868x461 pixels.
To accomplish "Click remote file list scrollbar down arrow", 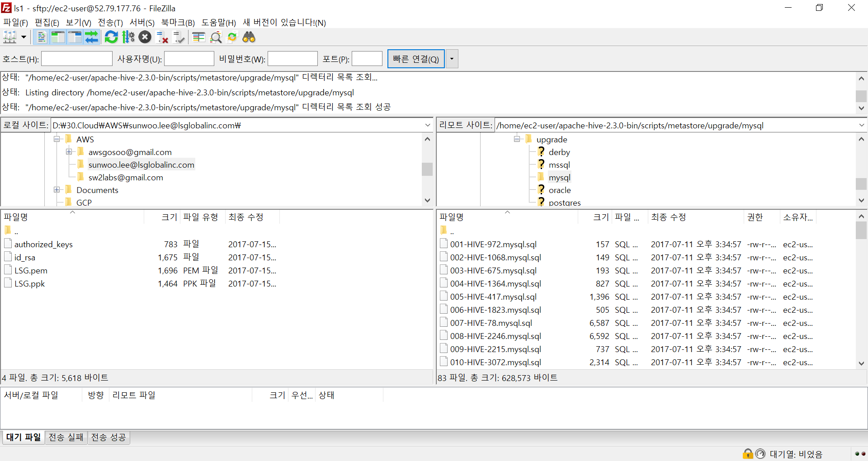I will pos(861,363).
